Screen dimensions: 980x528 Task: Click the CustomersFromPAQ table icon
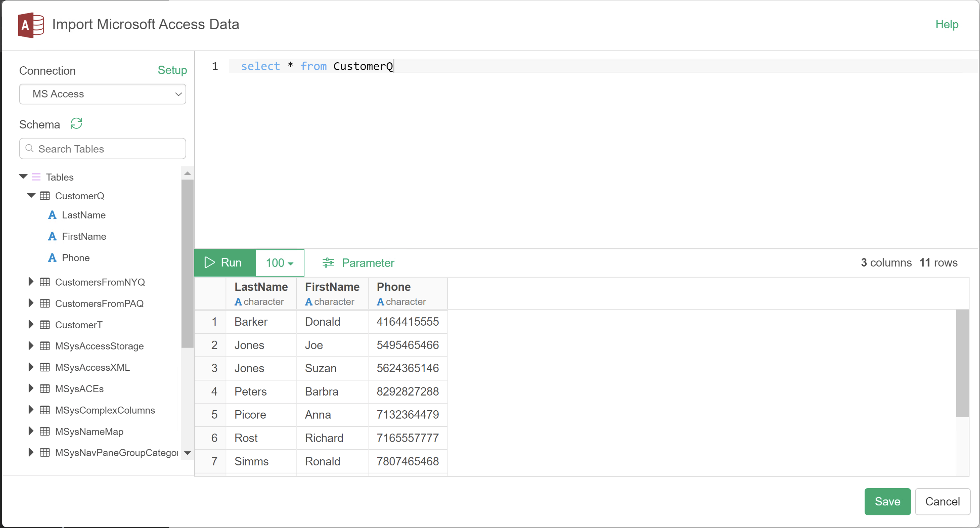[x=45, y=303]
